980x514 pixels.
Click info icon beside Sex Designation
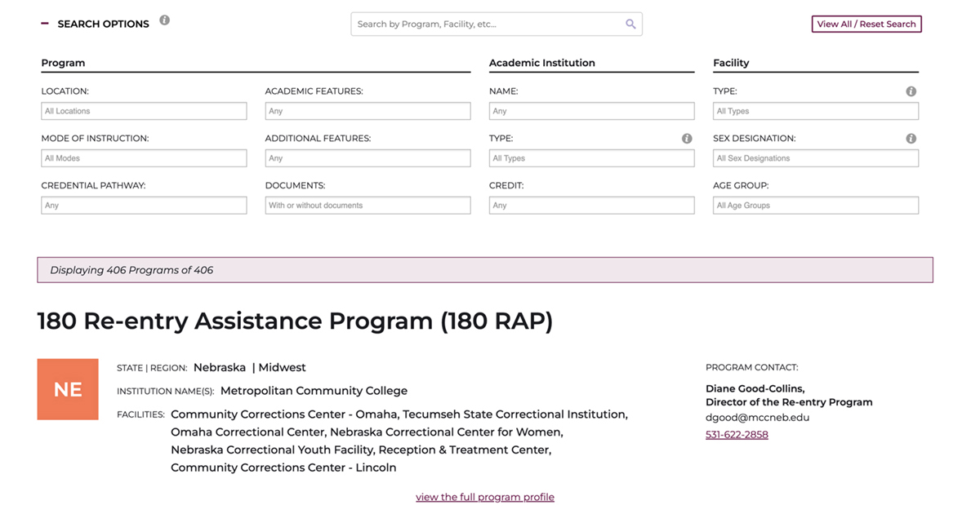(911, 139)
